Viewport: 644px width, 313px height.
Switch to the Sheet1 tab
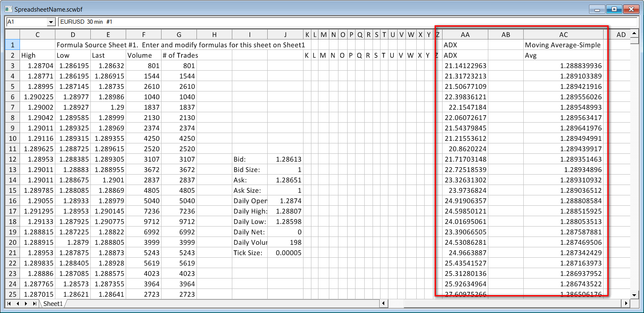click(52, 304)
